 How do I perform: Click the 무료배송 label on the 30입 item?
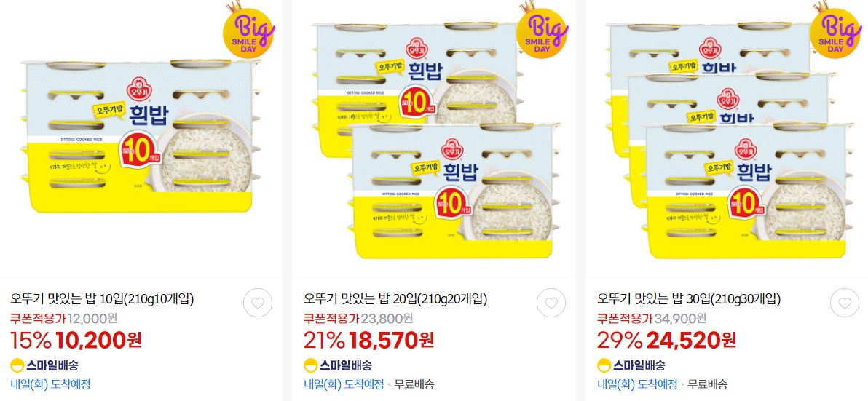pos(708,384)
